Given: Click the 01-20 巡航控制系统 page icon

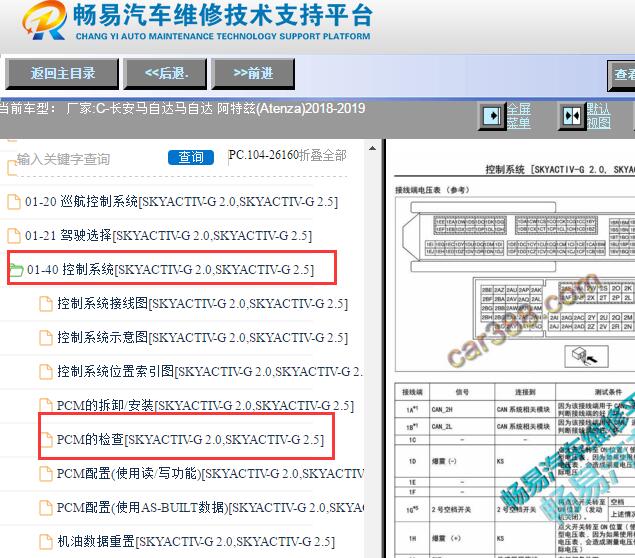Looking at the screenshot, I should (x=14, y=201).
